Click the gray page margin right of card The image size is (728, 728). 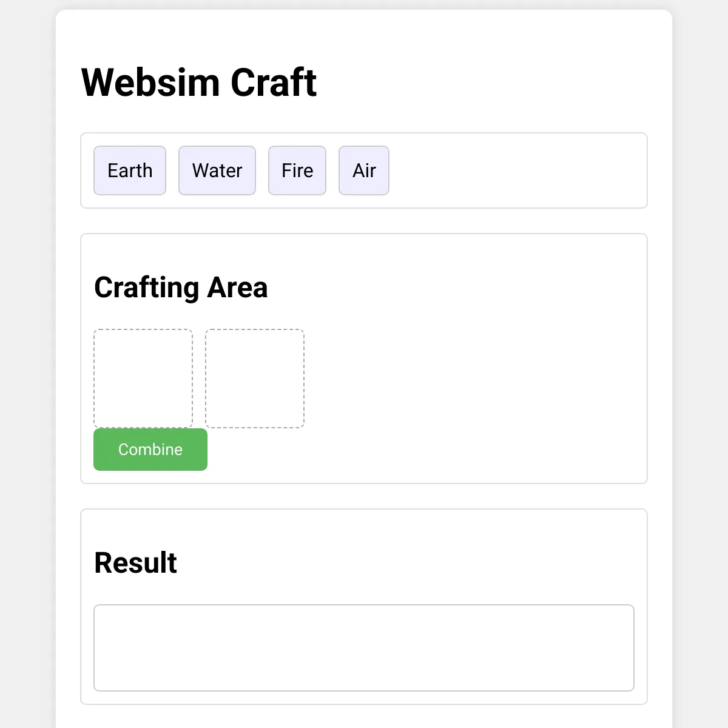(x=701, y=364)
